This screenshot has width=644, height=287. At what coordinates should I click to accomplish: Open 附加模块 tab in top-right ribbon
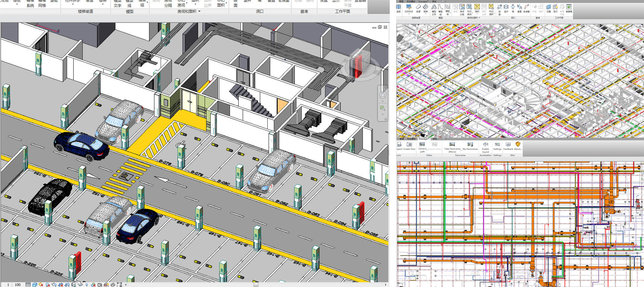click(x=411, y=1)
